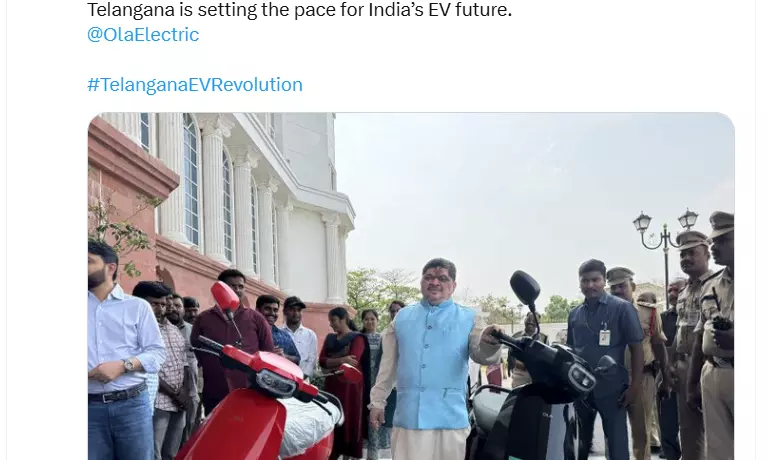Click the ID badge on the dark blue shirt
The image size is (767, 460).
605,337
